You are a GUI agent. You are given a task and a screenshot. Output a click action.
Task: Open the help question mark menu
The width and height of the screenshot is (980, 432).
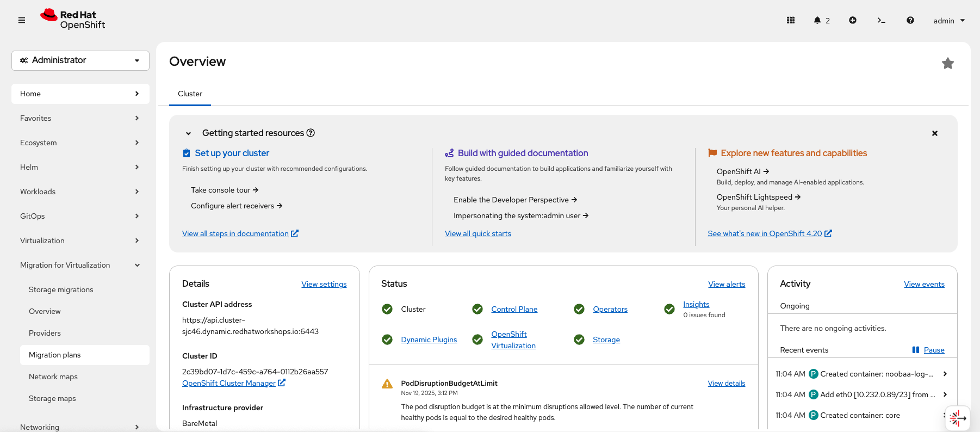pos(910,20)
